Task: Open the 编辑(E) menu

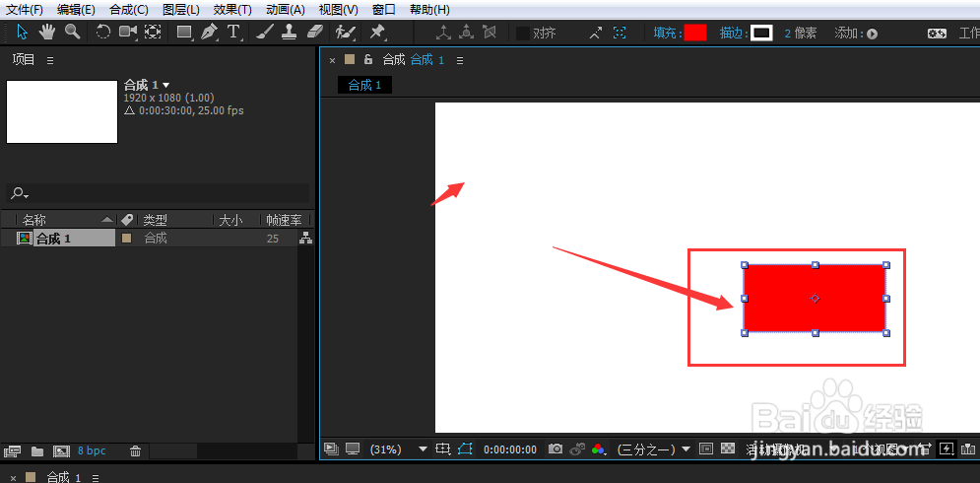Action: point(76,10)
